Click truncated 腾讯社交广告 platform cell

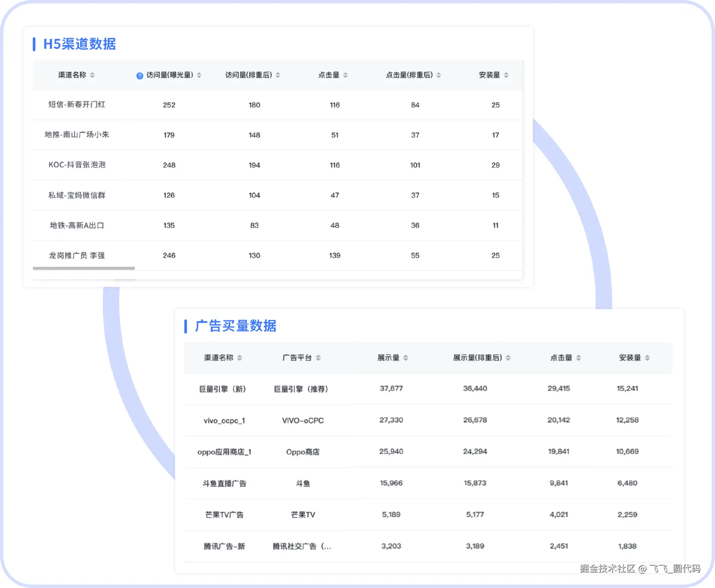[x=302, y=546]
